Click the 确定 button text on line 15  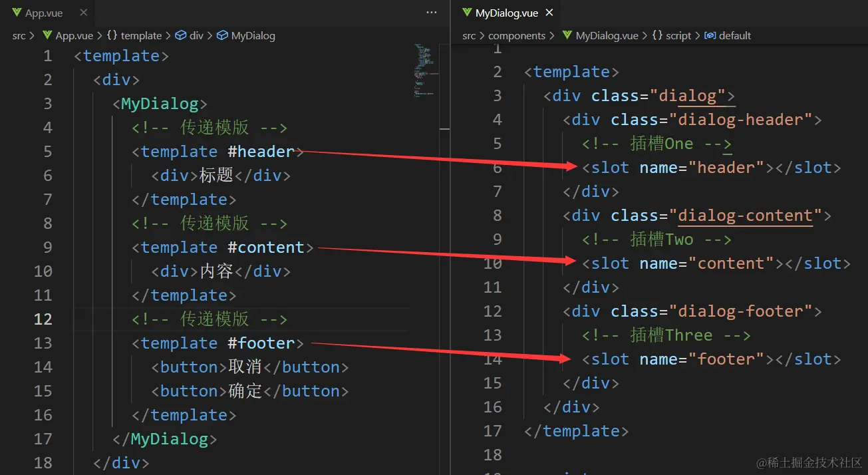pyautogui.click(x=245, y=391)
